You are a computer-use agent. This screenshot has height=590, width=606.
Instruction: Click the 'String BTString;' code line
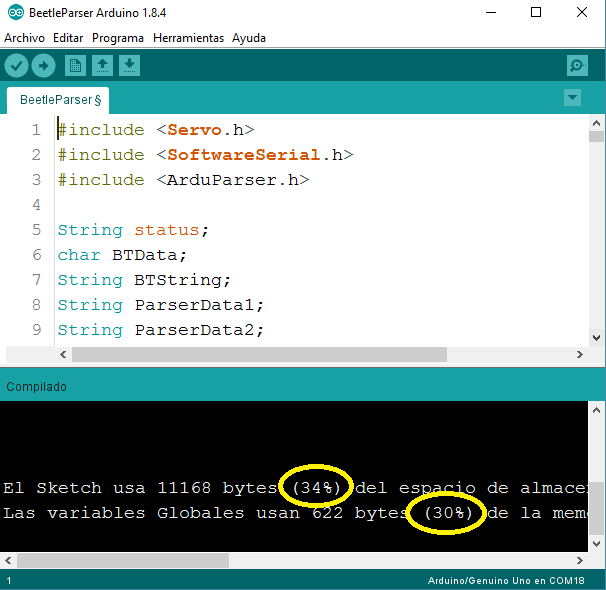[x=145, y=280]
